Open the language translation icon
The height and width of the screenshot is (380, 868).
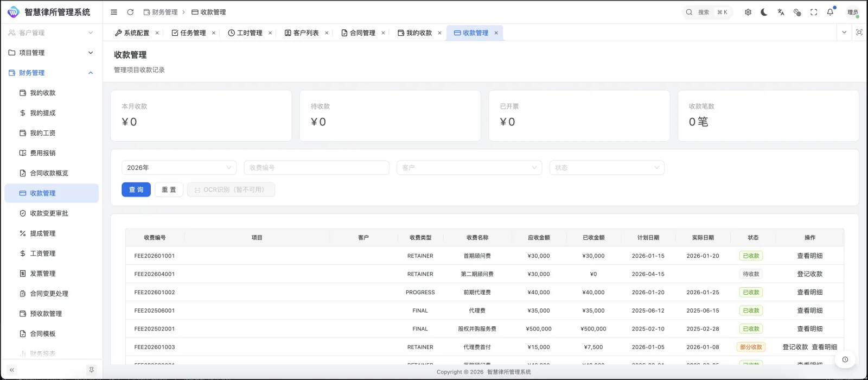781,12
